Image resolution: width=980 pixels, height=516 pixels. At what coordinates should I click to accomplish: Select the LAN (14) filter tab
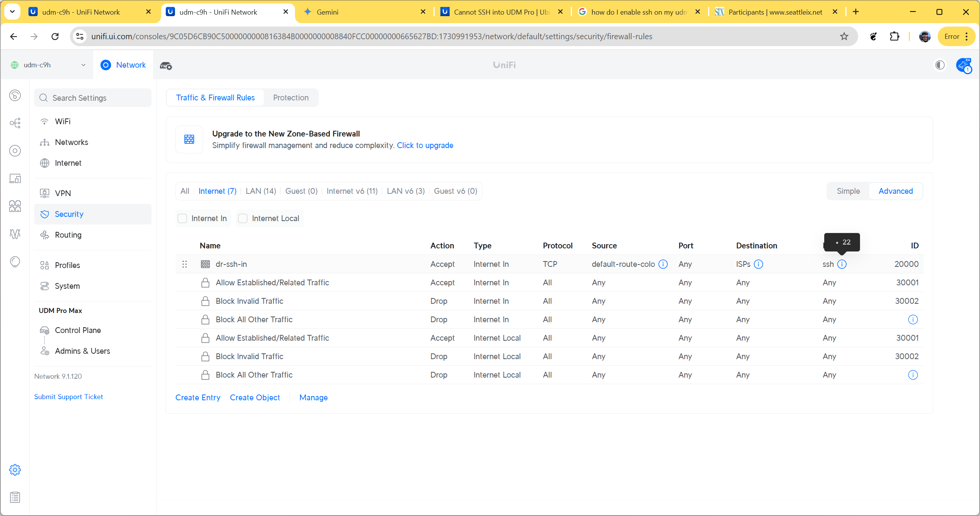[x=261, y=191]
